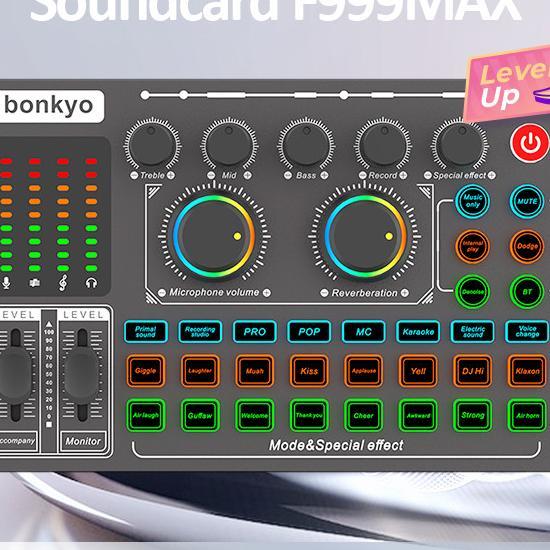Screen dimensions: 550x550
Task: Click the plus icon beside Record
Action: pyautogui.click(x=403, y=175)
